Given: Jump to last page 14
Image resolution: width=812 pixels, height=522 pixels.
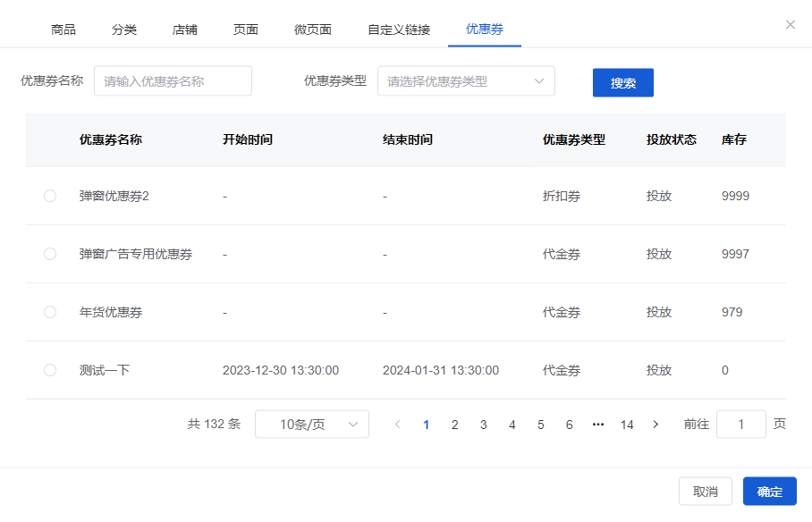Looking at the screenshot, I should (x=627, y=425).
